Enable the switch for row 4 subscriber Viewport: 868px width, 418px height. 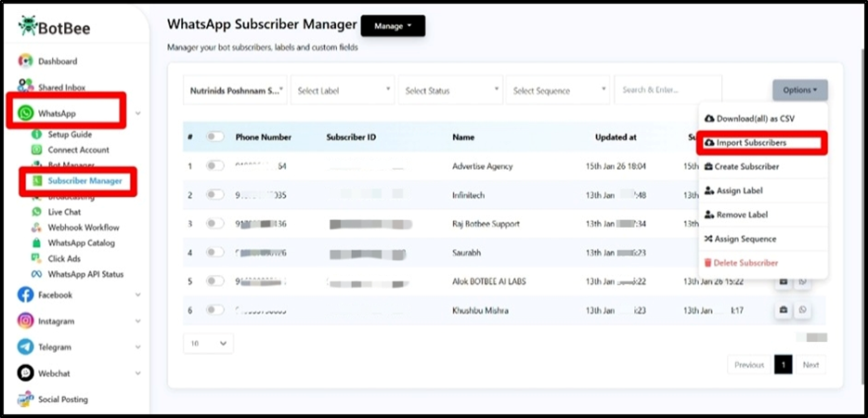pyautogui.click(x=215, y=253)
